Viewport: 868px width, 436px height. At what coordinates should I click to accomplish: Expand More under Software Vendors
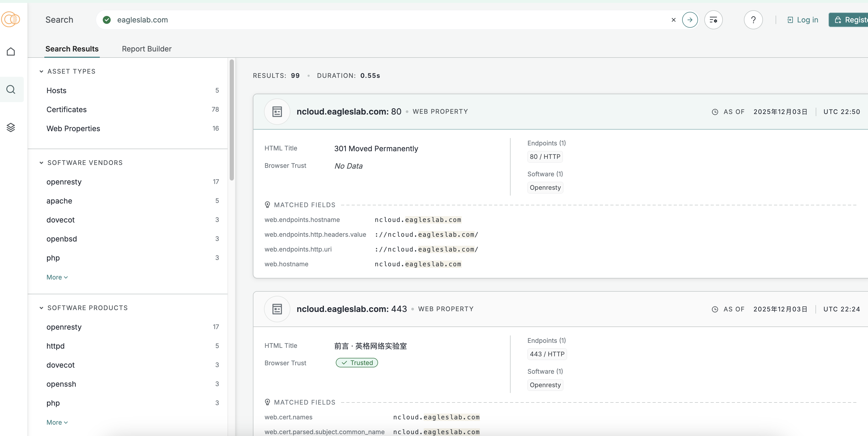coord(57,277)
